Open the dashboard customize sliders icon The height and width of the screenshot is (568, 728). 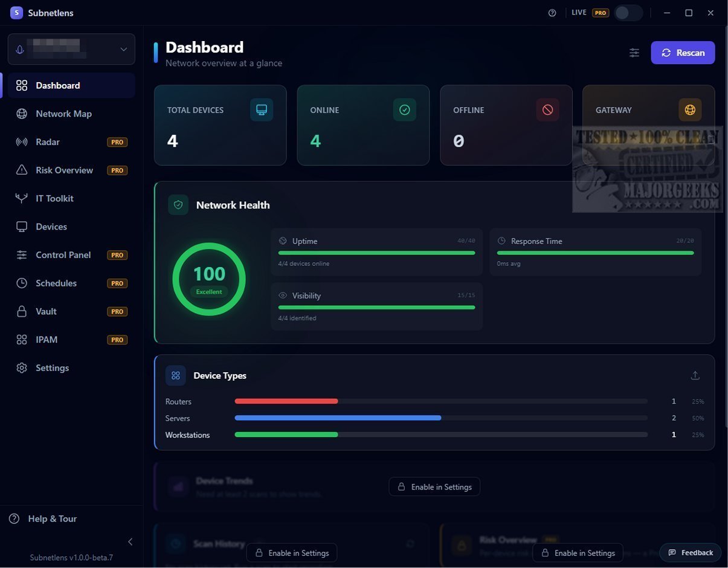(x=634, y=53)
